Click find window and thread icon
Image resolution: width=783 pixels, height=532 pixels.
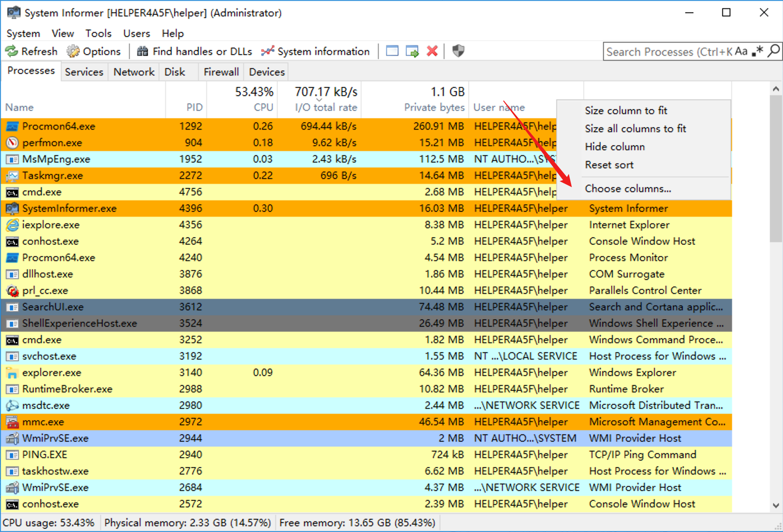(412, 51)
